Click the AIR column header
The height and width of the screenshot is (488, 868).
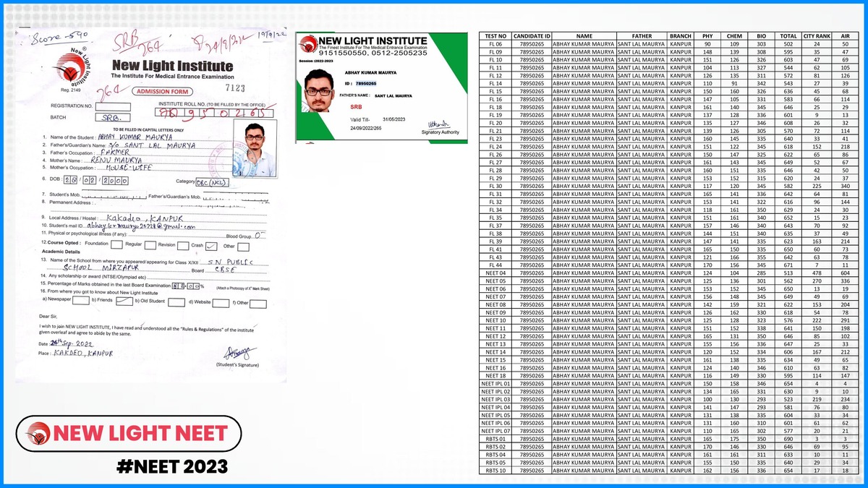coord(845,35)
